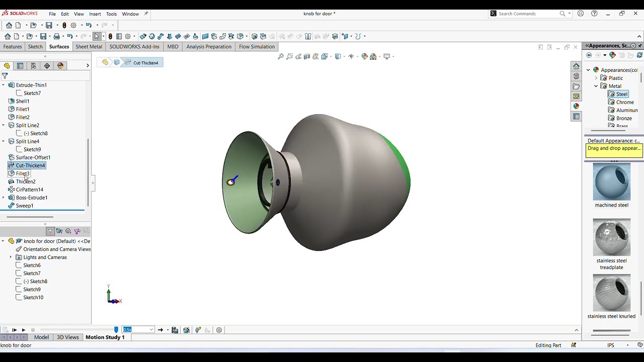Switch to the Features tab
Viewport: 644px width, 362px height.
click(13, 47)
